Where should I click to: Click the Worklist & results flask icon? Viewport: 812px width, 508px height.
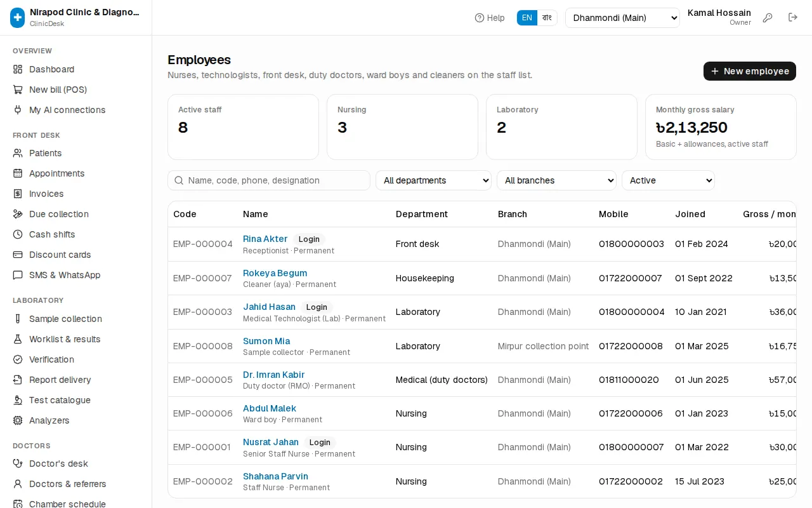point(18,339)
